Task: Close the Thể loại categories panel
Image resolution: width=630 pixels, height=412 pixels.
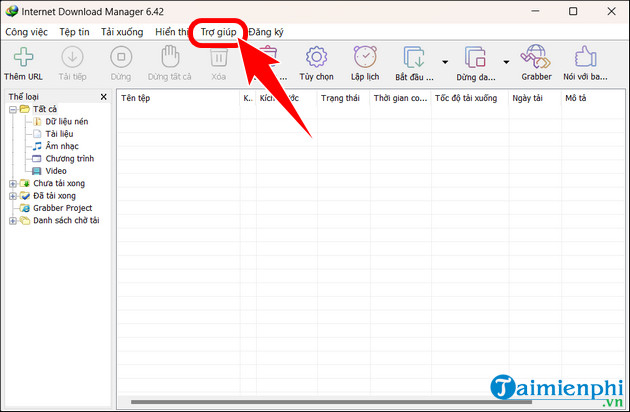Action: point(104,97)
